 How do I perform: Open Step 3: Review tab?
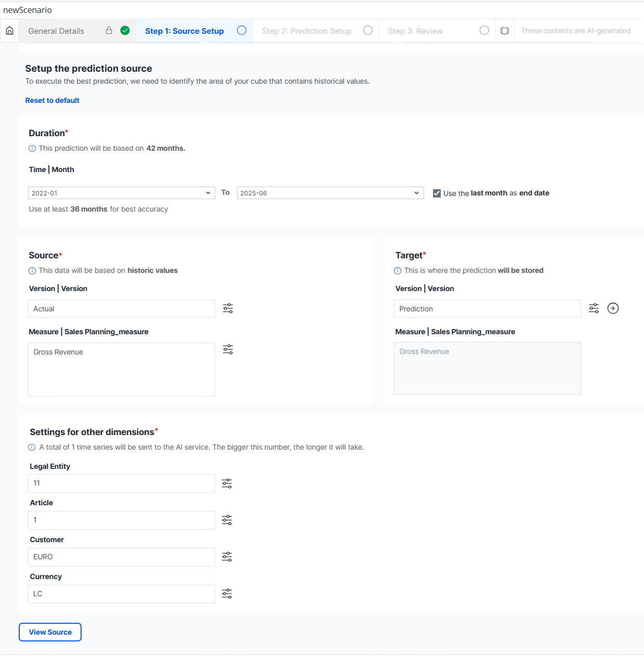pyautogui.click(x=415, y=31)
